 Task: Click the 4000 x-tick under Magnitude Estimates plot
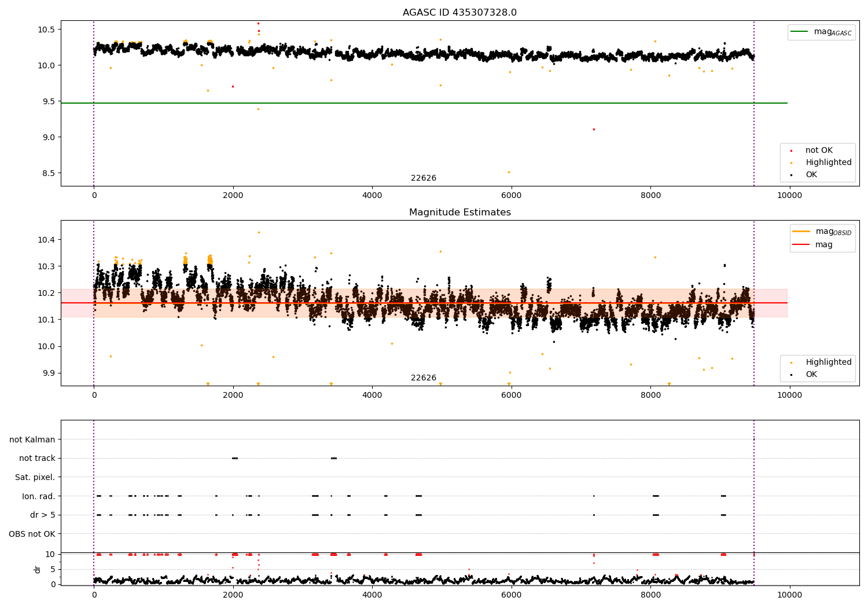tap(372, 395)
